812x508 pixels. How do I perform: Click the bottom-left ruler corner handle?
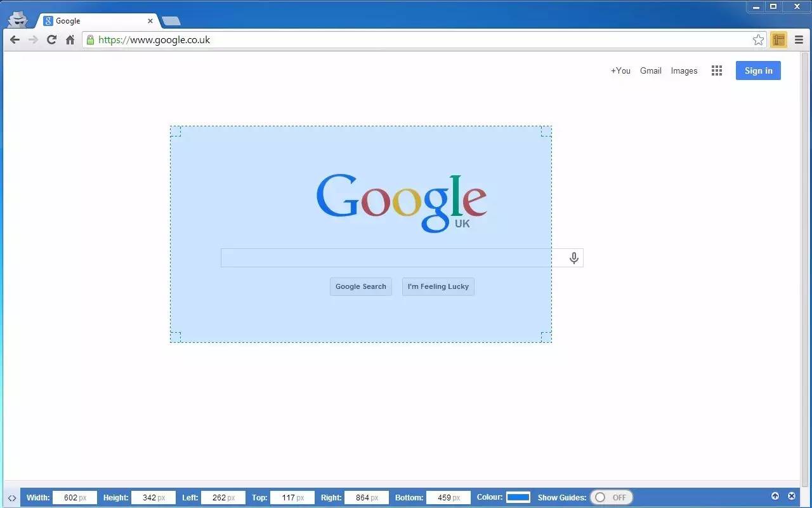[176, 337]
